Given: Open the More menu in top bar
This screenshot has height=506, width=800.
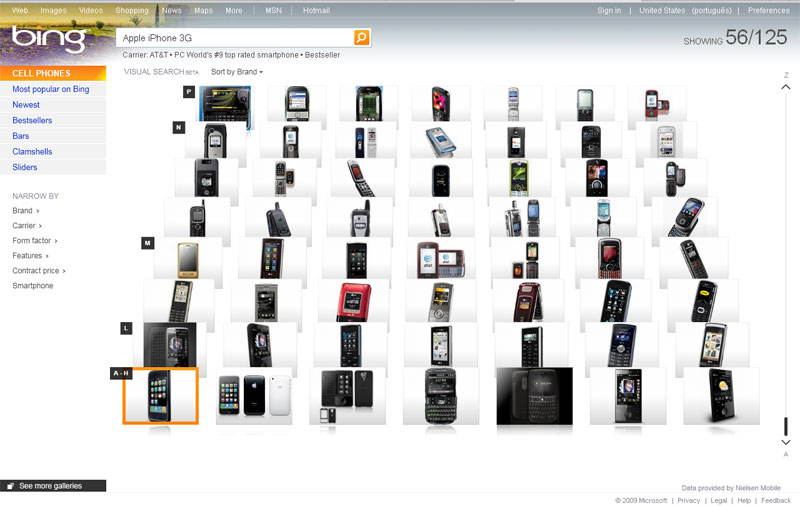Looking at the screenshot, I should 234,10.
